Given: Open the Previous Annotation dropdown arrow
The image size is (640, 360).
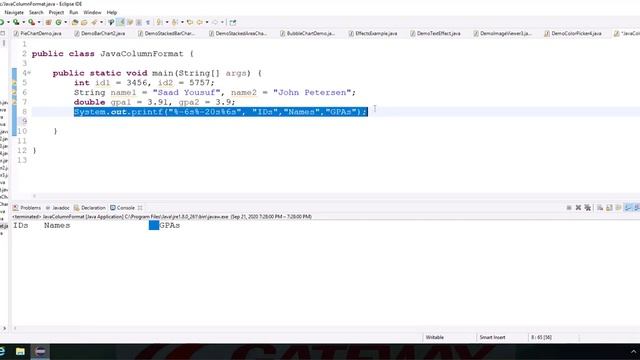Looking at the screenshot, I should [x=182, y=22].
